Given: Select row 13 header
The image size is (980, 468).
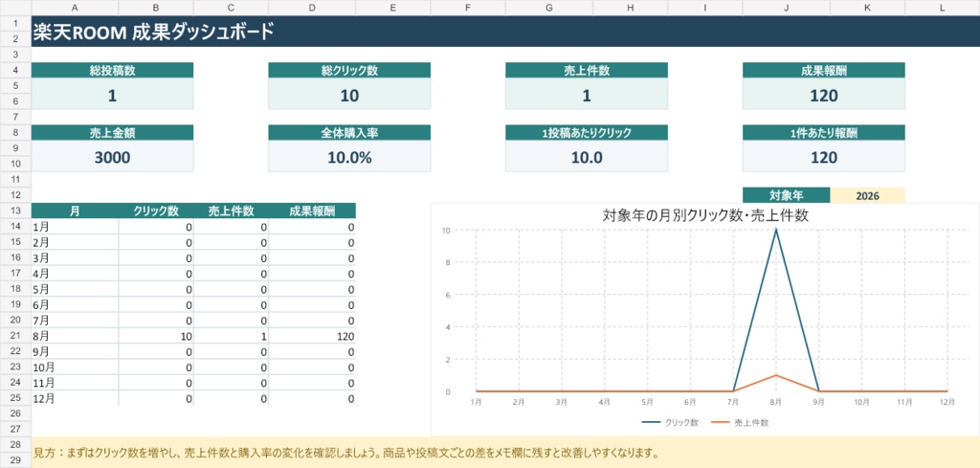Looking at the screenshot, I should click(15, 211).
